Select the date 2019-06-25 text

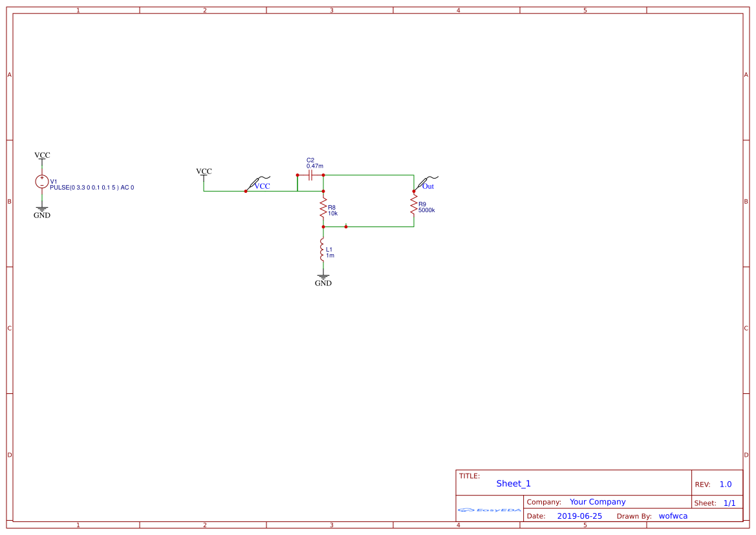pos(581,516)
